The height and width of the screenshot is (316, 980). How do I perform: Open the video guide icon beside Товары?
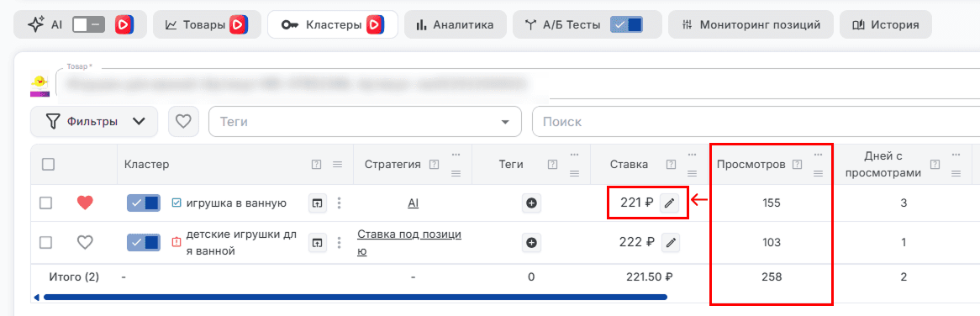pos(238,25)
